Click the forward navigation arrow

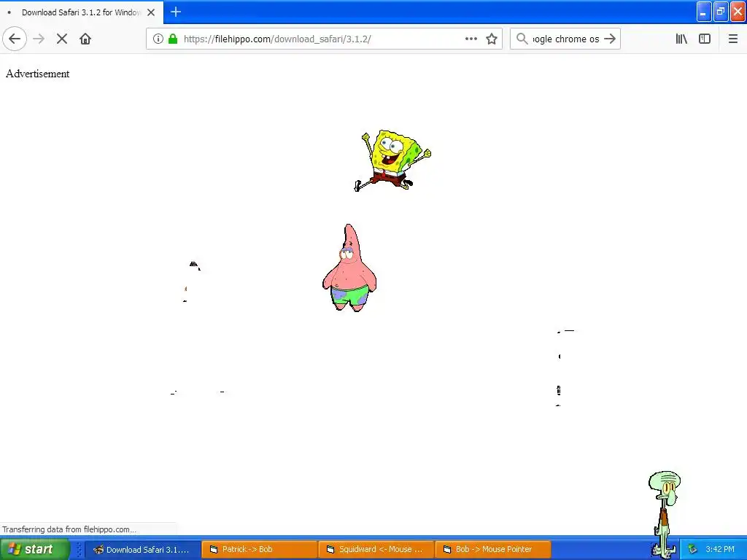click(x=39, y=39)
